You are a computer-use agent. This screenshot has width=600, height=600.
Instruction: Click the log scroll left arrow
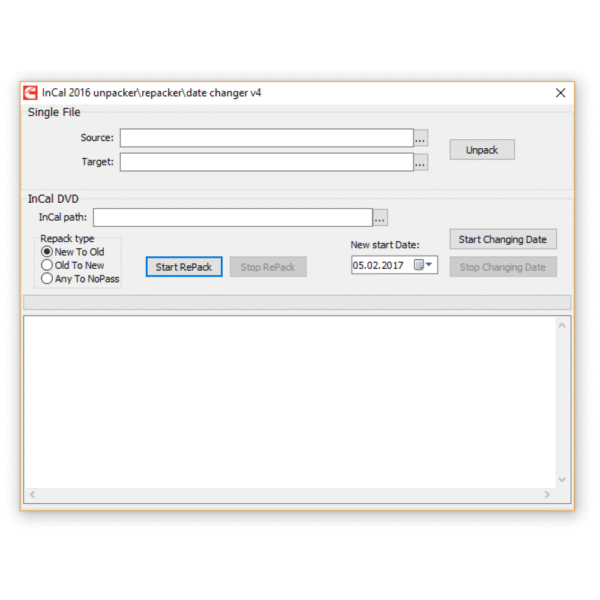click(x=33, y=495)
